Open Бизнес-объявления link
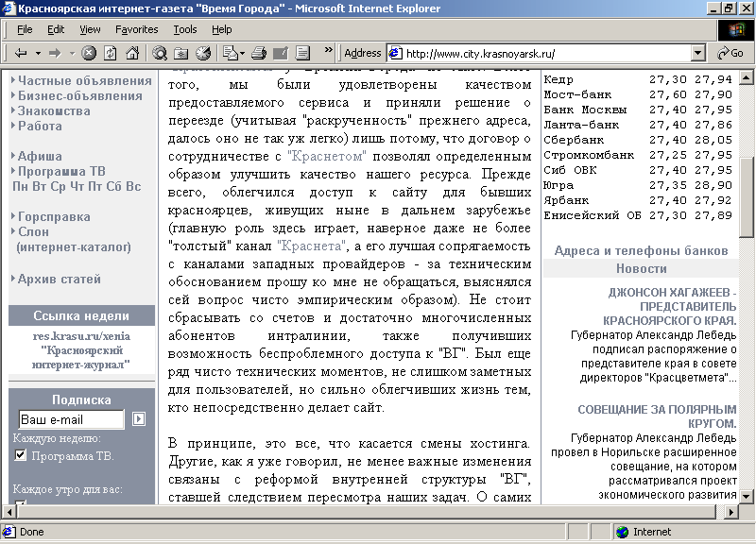The height and width of the screenshot is (544, 756). (x=80, y=96)
